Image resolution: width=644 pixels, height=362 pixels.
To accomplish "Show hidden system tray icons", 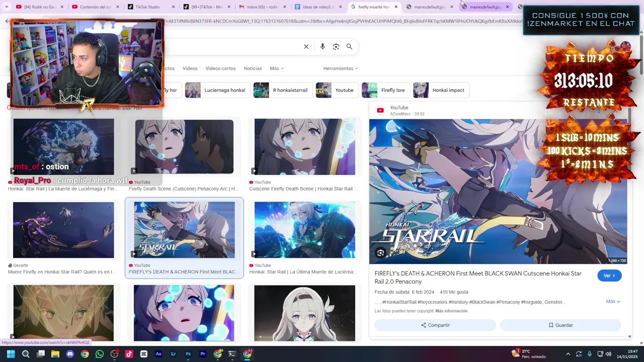I will click(x=568, y=354).
